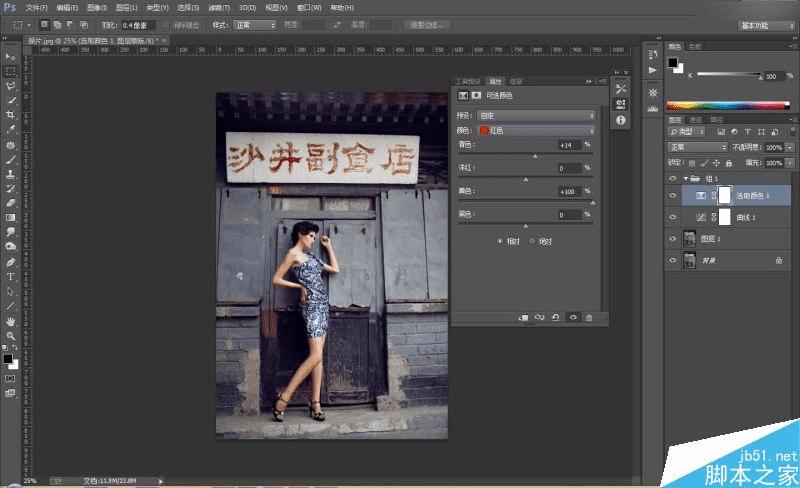This screenshot has width=800, height=488.
Task: Toggle visibility of the 背景 layer
Action: pos(672,260)
